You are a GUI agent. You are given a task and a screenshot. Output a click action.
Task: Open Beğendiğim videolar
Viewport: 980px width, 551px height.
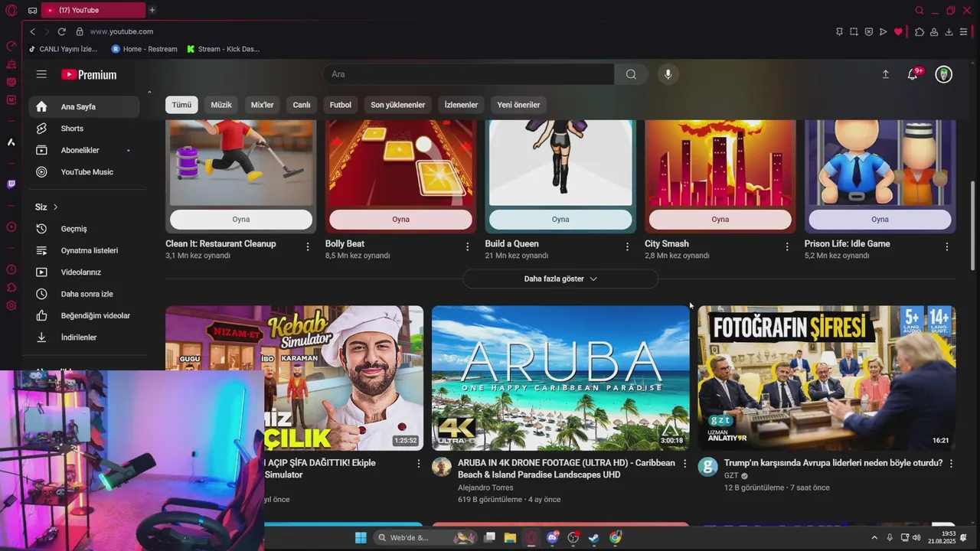[84, 315]
